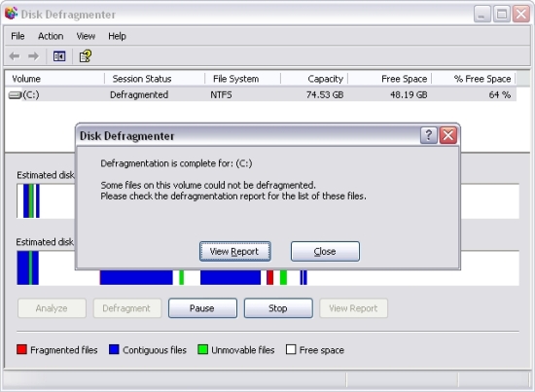The height and width of the screenshot is (392, 535).
Task: Click the Stop button
Action: 278,308
